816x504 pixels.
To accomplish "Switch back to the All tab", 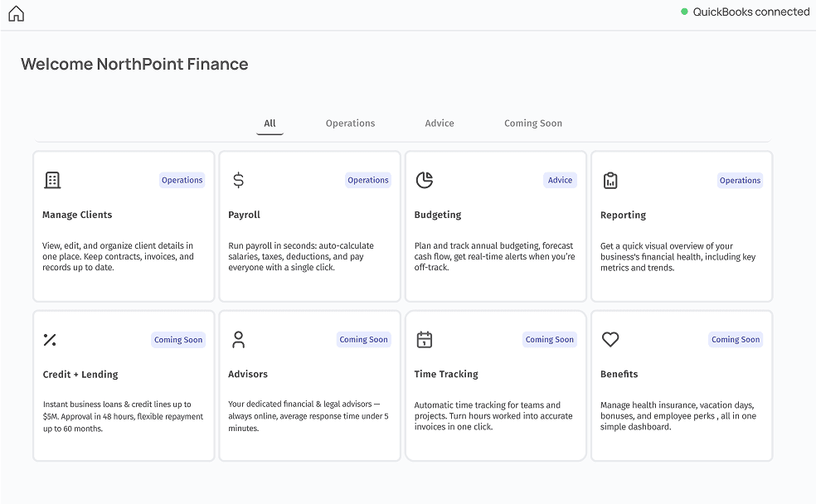I will tap(270, 123).
